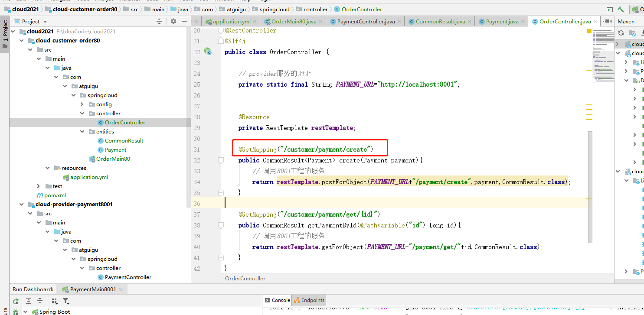Switch to OrderMain80.java editor tab

pyautogui.click(x=294, y=21)
